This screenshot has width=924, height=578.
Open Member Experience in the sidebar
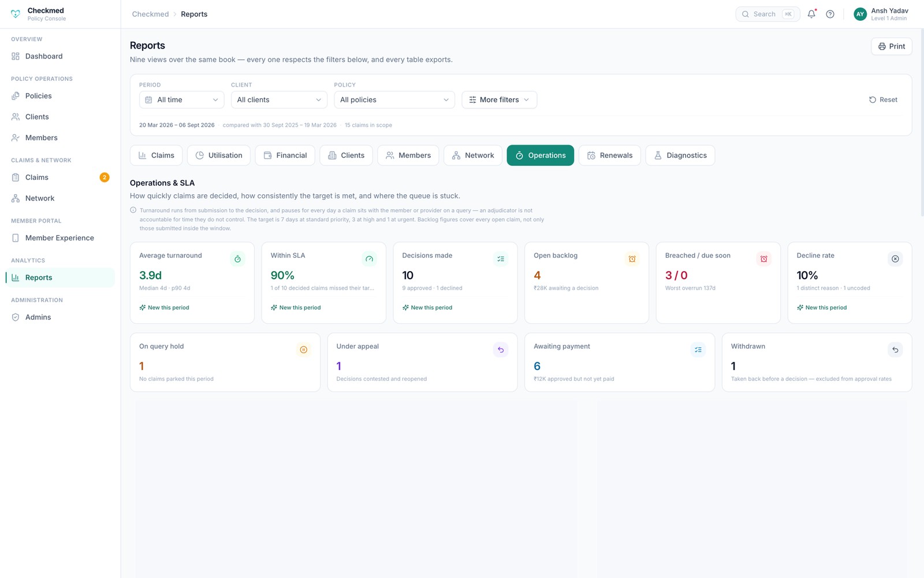click(x=60, y=238)
